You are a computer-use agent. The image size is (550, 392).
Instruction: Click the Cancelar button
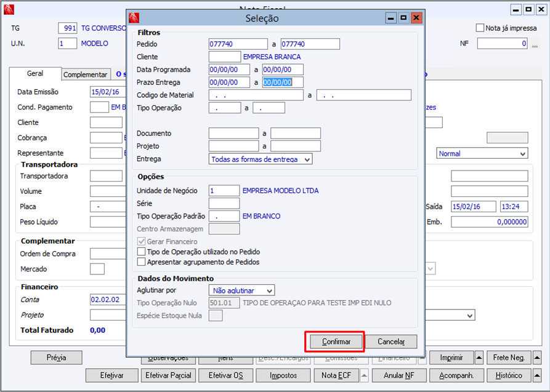point(391,342)
